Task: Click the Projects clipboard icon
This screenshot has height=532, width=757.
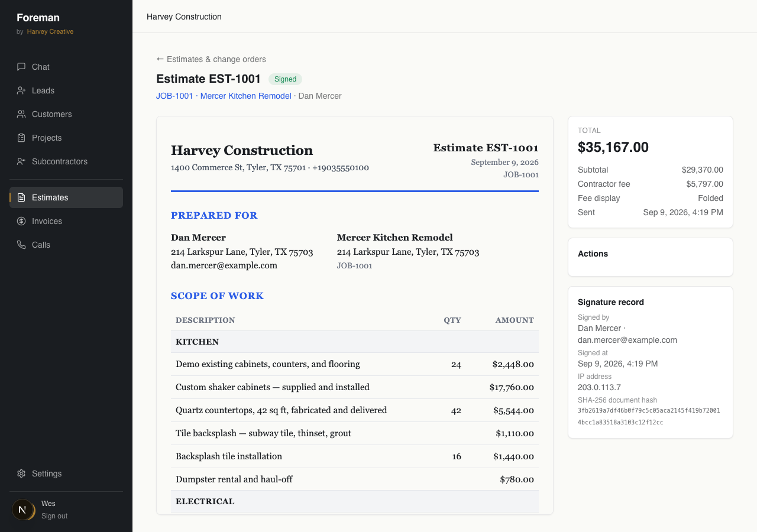Action: coord(21,138)
